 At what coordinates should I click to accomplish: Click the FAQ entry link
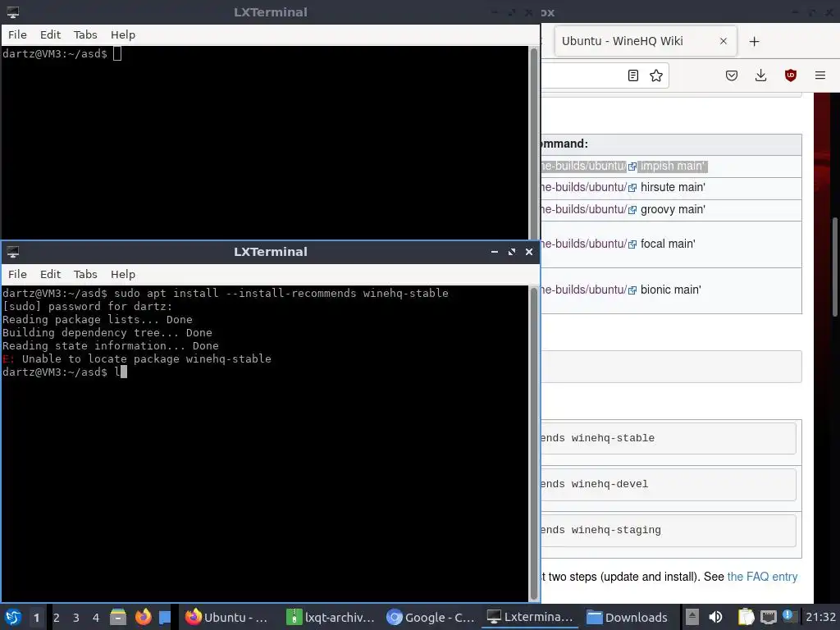[762, 577]
